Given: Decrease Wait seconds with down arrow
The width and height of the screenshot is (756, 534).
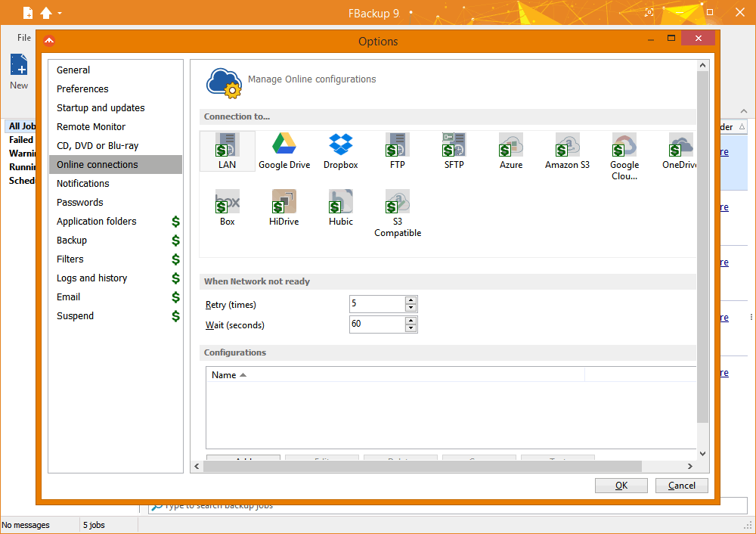Looking at the screenshot, I should (x=411, y=328).
